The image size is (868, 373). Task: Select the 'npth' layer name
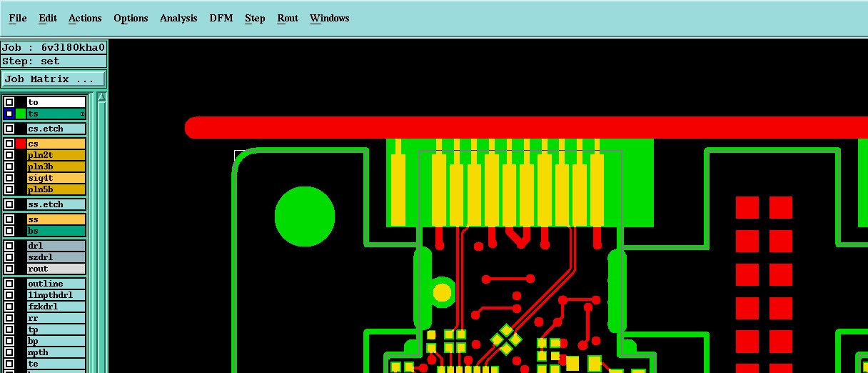click(56, 352)
